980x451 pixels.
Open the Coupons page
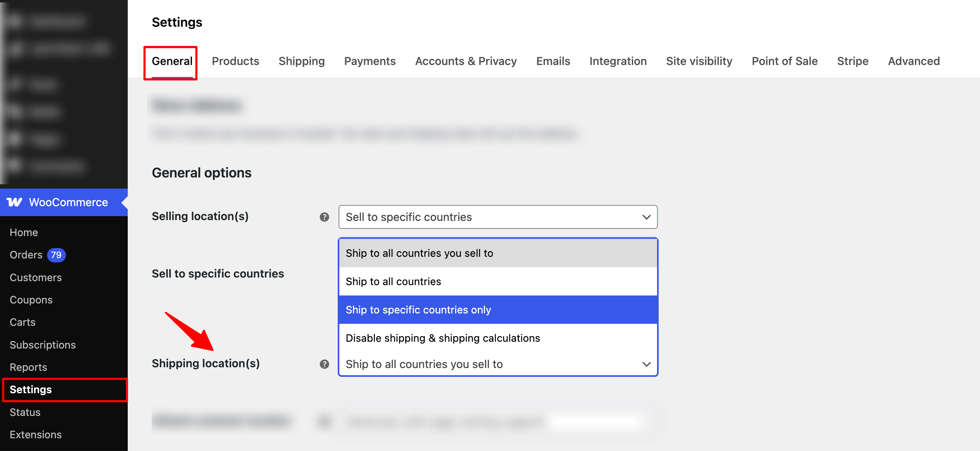pyautogui.click(x=31, y=299)
